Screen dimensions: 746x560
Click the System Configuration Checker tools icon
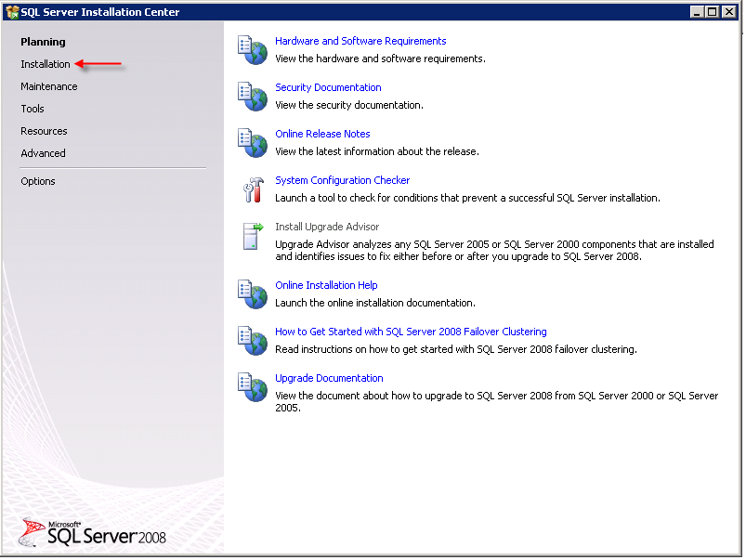pos(253,189)
